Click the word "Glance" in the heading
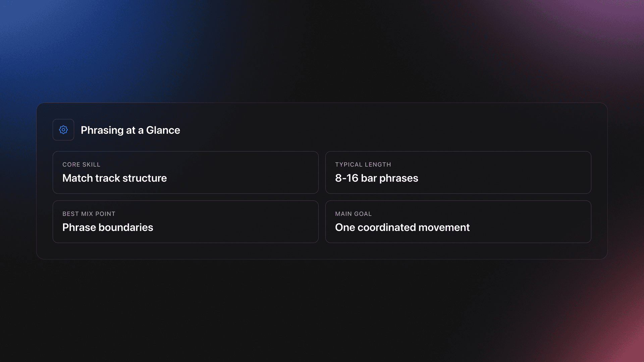 click(x=163, y=130)
